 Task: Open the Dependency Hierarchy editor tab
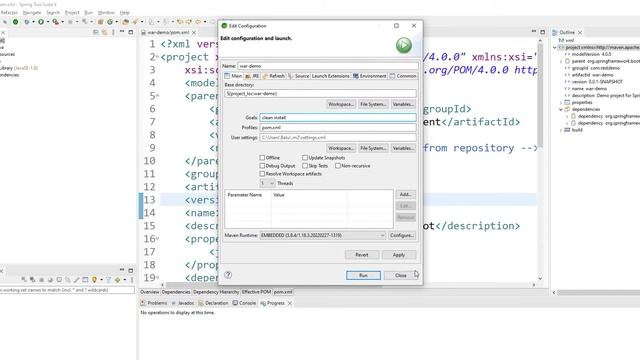click(x=216, y=292)
